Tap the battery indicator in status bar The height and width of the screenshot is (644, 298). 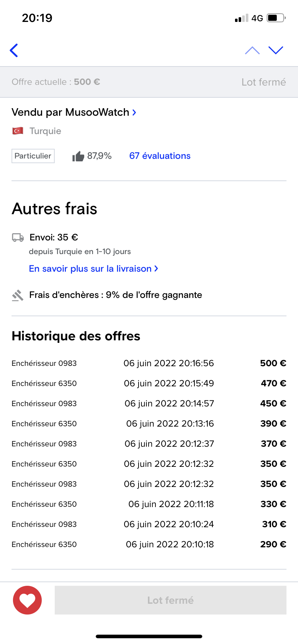point(276,18)
